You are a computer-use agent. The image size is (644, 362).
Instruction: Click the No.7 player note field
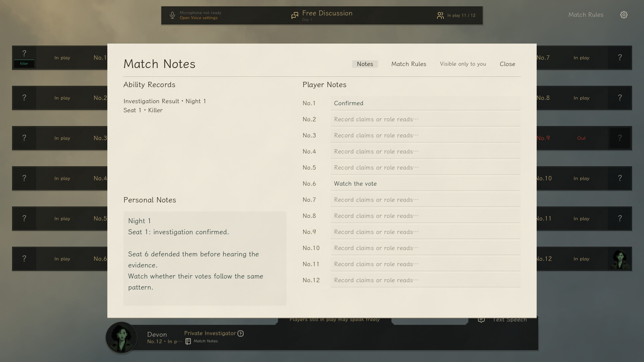[425, 200]
